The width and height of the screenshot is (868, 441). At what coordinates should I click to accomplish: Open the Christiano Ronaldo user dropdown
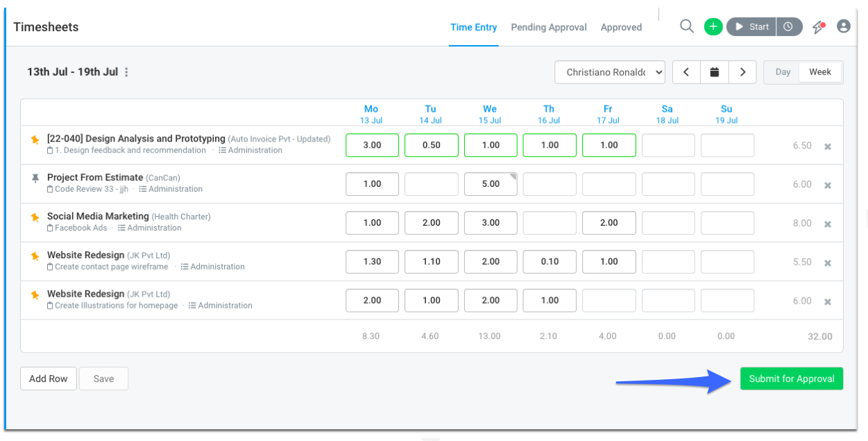pos(610,72)
